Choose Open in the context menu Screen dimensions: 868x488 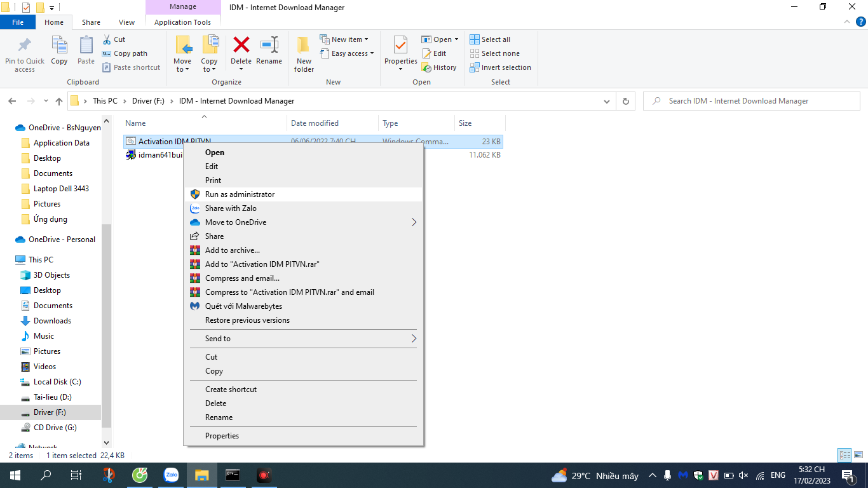tap(304, 152)
